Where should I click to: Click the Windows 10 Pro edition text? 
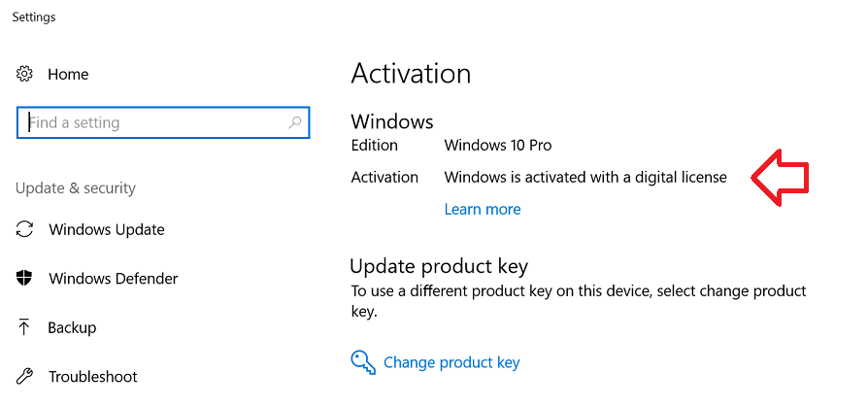point(498,145)
